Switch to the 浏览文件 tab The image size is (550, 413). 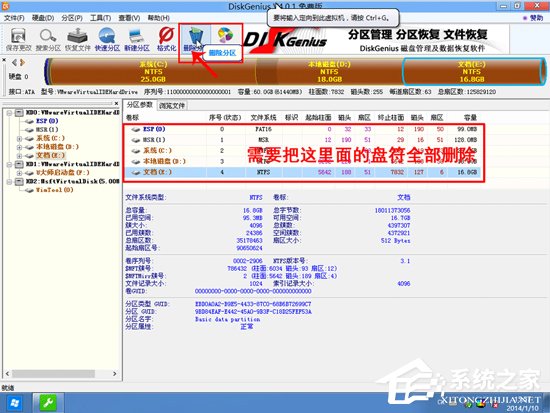coord(172,105)
